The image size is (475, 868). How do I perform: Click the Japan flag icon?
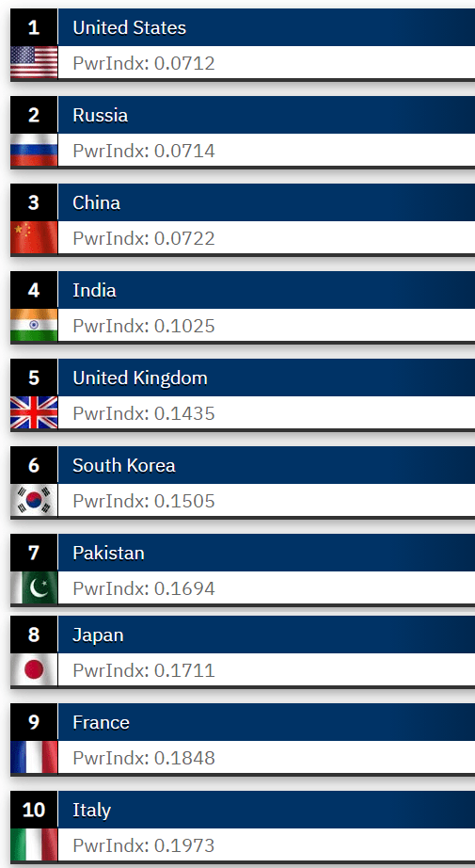click(34, 669)
